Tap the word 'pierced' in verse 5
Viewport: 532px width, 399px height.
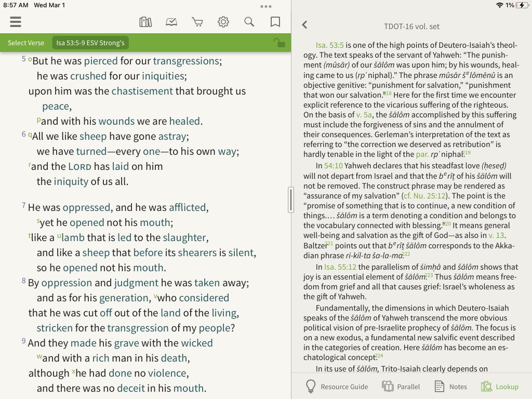[x=101, y=61]
